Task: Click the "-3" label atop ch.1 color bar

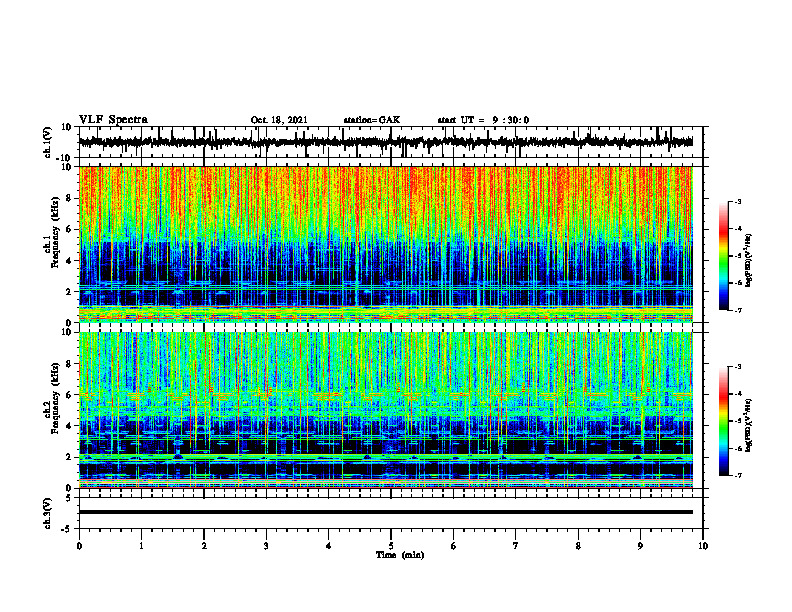Action: [x=737, y=201]
